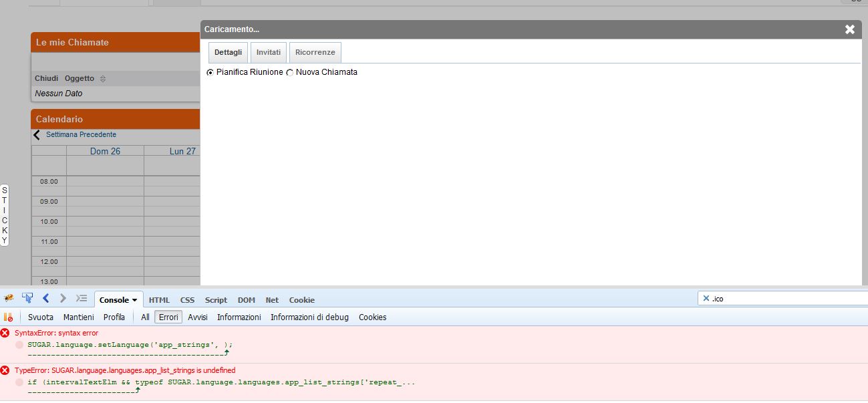Start the profiler with Profila
The image size is (868, 403).
tap(114, 317)
